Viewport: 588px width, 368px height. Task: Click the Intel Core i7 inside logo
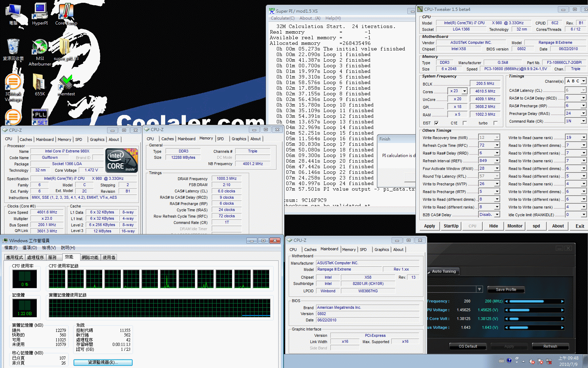[x=121, y=160]
